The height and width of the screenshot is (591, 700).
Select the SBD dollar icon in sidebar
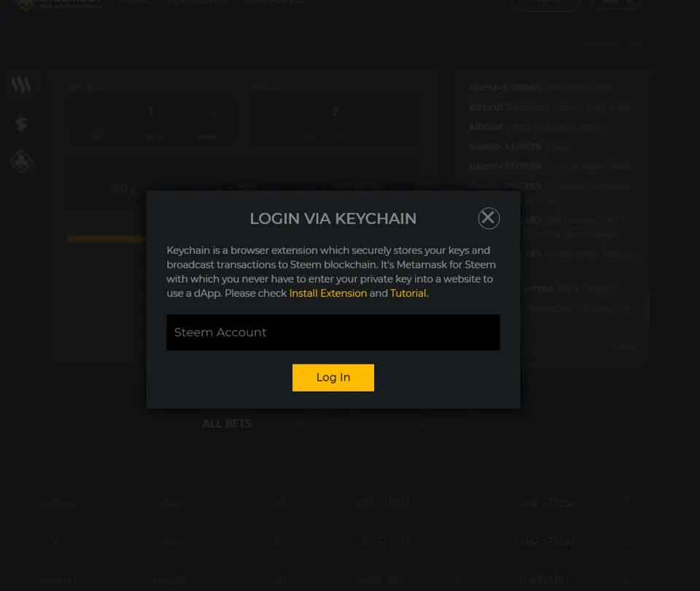pyautogui.click(x=21, y=124)
